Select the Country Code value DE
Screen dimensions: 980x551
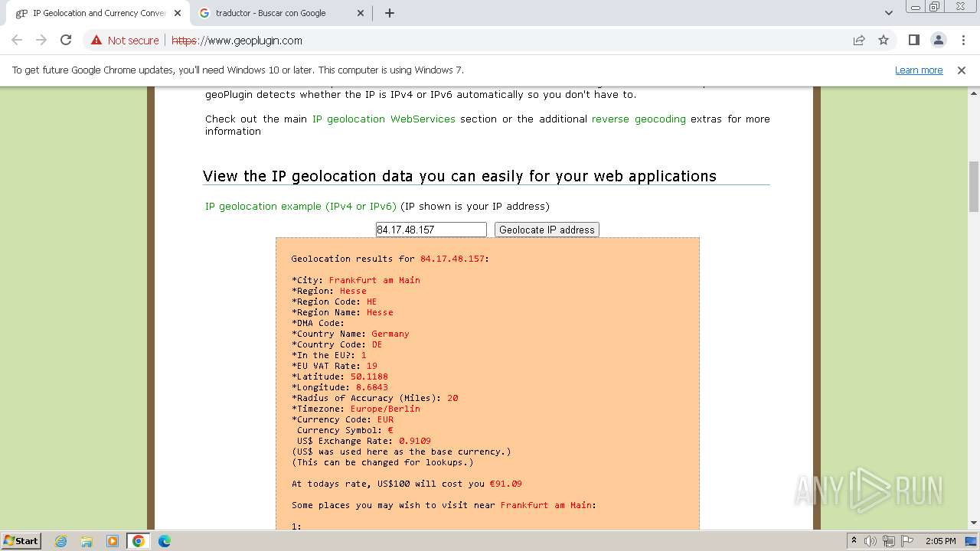coord(377,344)
